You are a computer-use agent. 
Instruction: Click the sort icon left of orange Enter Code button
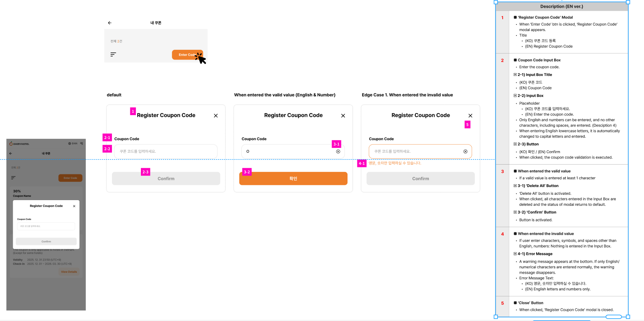113,54
